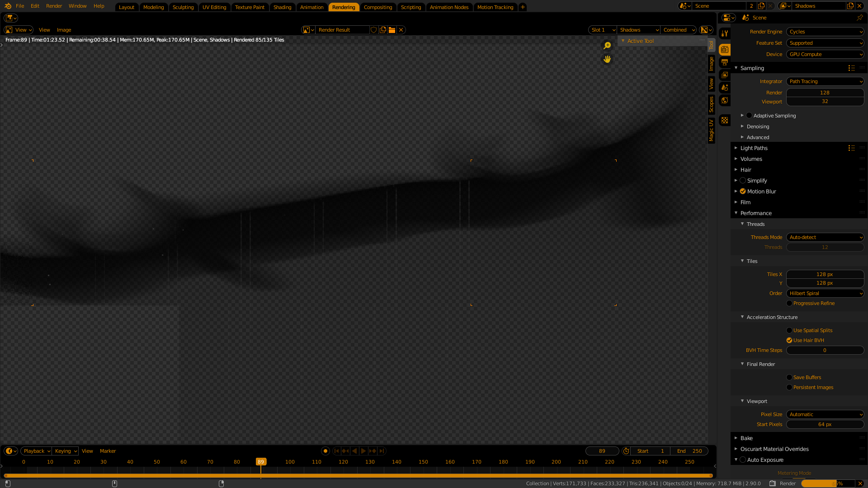Click the timeline horizontal scrollbar

(359, 476)
